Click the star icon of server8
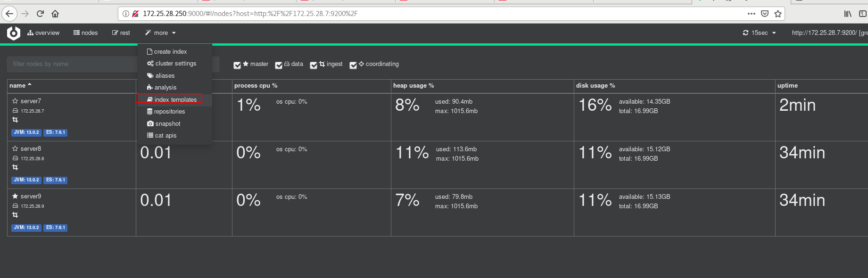Screen dimensions: 868x278 pos(15,148)
